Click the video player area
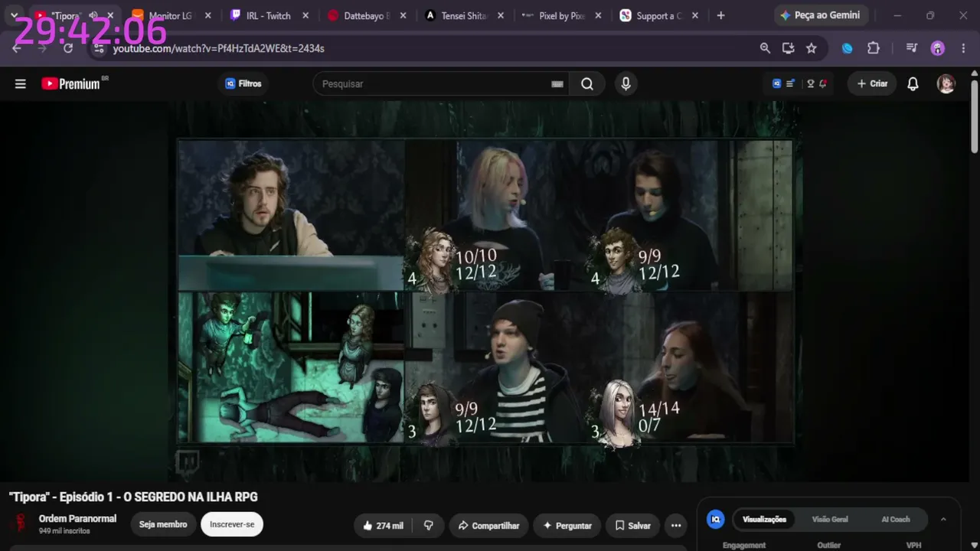This screenshot has width=980, height=551. [485, 291]
